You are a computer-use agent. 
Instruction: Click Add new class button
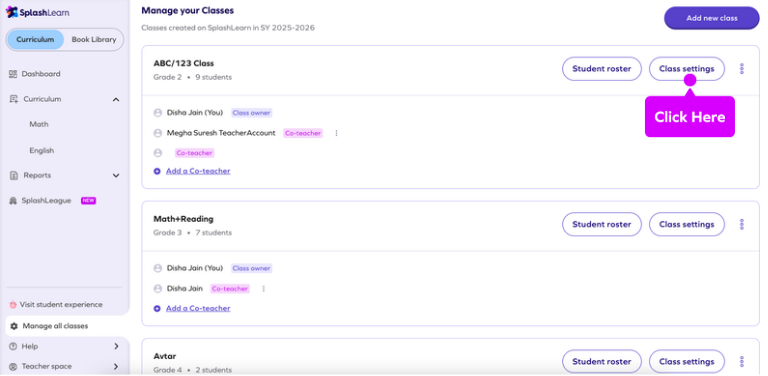tap(712, 18)
